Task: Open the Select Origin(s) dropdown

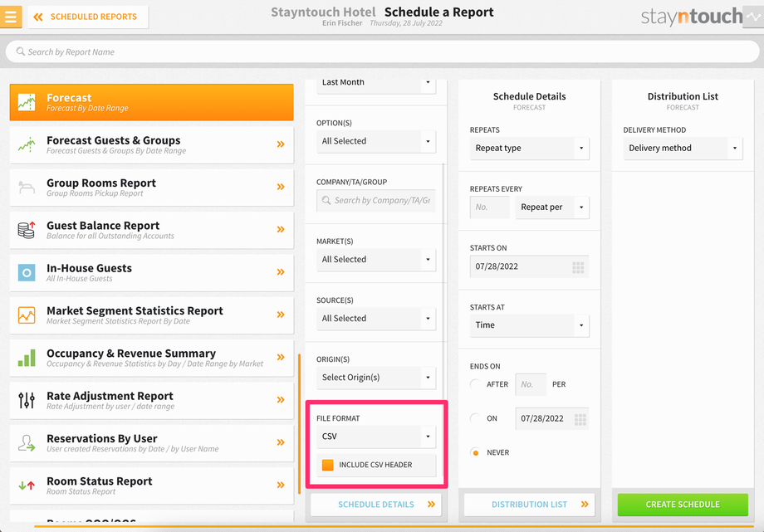Action: pyautogui.click(x=376, y=378)
